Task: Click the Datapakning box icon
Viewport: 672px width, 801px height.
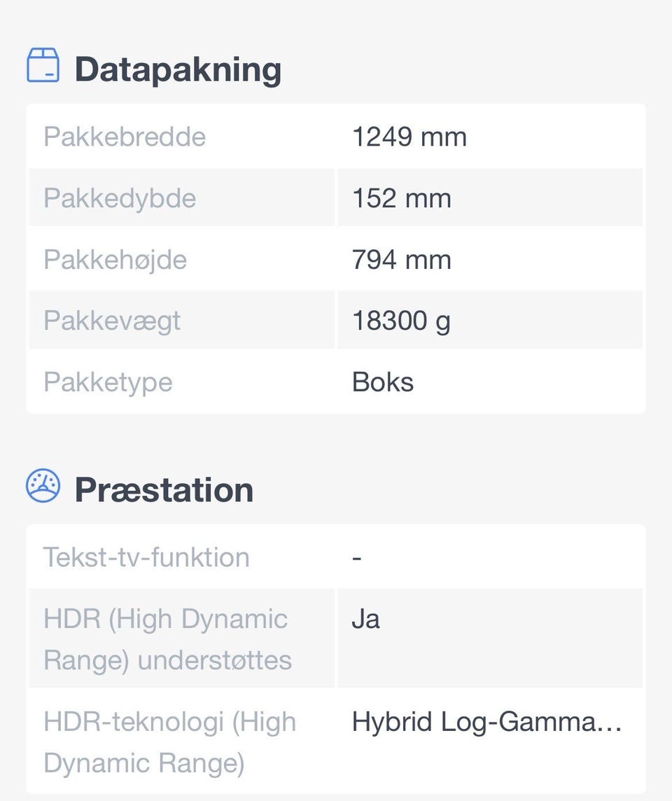Action: pos(43,66)
